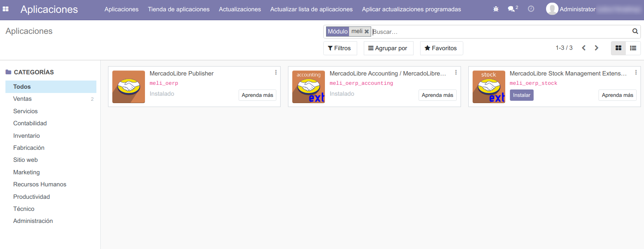
Task: Click the Administrator user avatar
Action: point(552,9)
